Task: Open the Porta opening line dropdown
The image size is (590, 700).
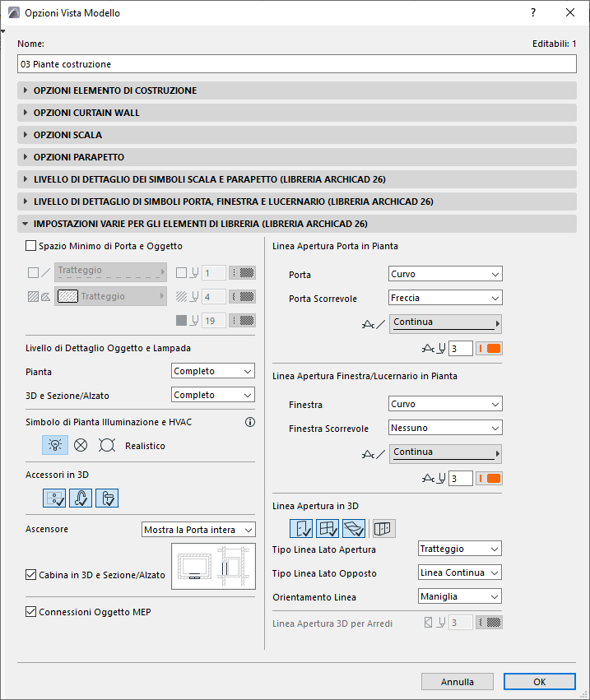Action: pyautogui.click(x=445, y=274)
